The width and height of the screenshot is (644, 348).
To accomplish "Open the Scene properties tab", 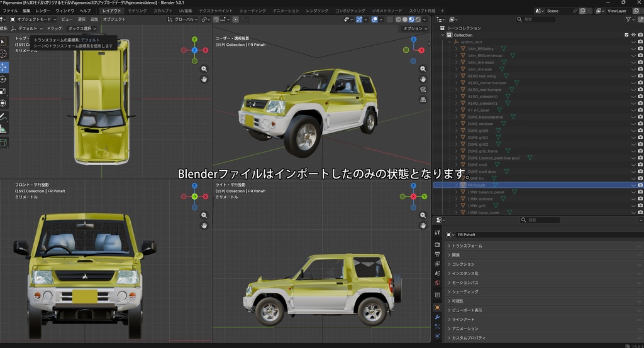I will coord(438,273).
